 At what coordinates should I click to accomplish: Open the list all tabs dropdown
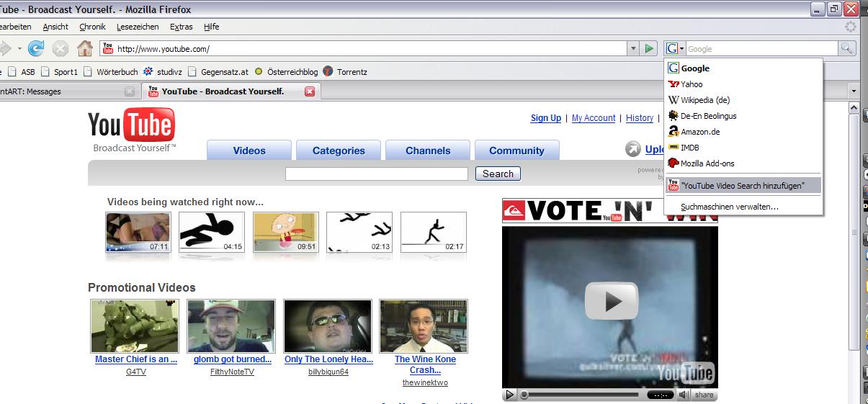854,91
